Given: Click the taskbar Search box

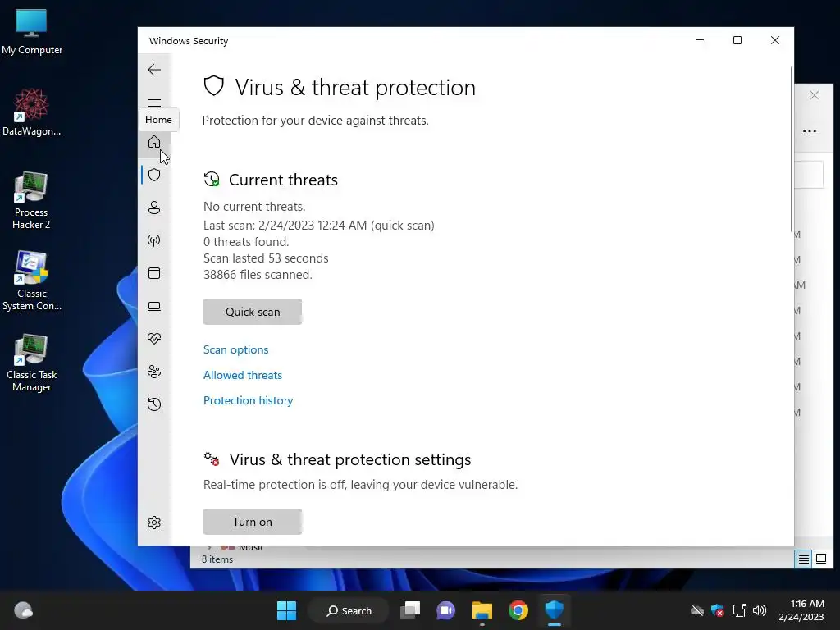Looking at the screenshot, I should [349, 610].
